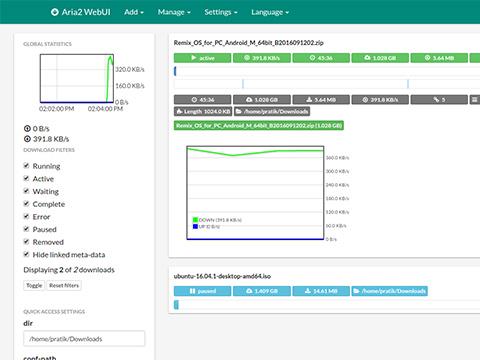This screenshot has width=480, height=360.
Task: Click the green 3.64 MB badge
Action: [x=439, y=58]
